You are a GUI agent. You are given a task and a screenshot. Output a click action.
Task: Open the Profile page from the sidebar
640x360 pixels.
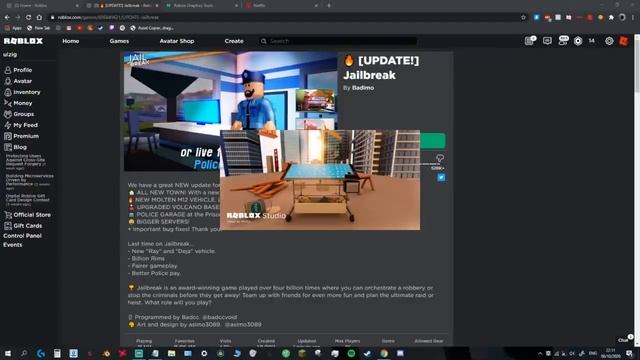point(18,70)
